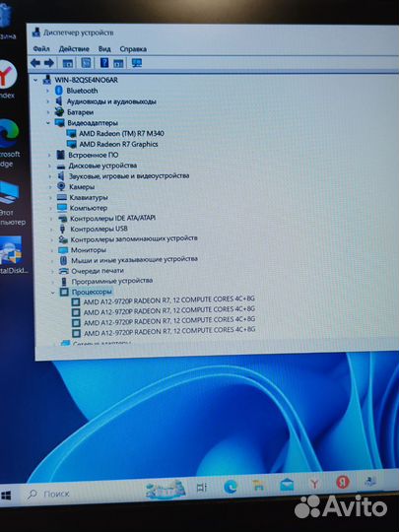Click the mouse icon beside Мыши
Image resolution: width=399 pixels, height=532 pixels.
click(x=63, y=260)
